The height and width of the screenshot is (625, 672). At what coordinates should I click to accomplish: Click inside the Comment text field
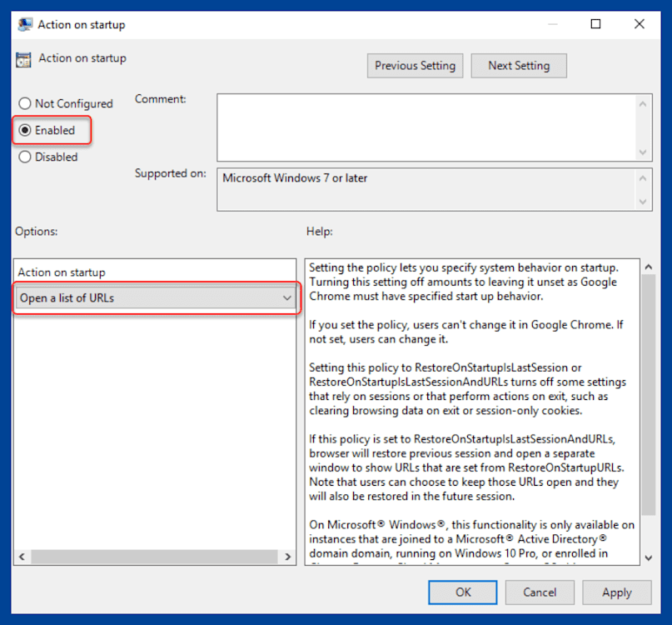[425, 125]
